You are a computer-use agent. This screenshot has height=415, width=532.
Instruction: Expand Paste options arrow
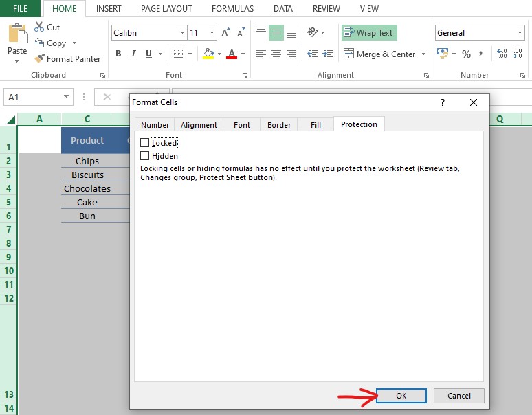tap(17, 61)
